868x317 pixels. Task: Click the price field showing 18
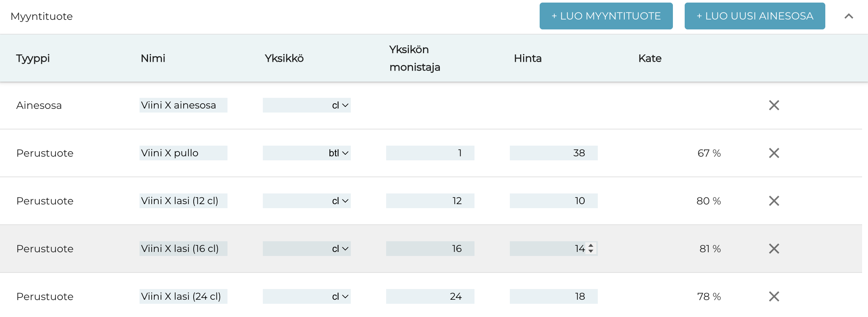[x=553, y=297]
